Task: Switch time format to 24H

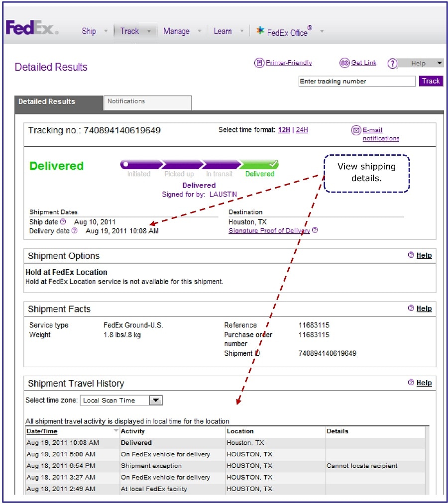Action: pyautogui.click(x=302, y=130)
